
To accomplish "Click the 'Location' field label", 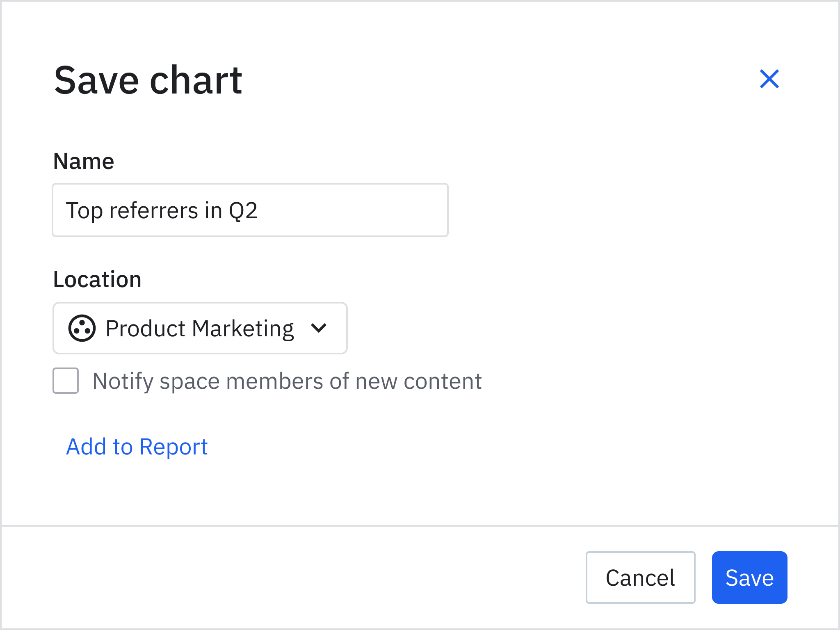I will 97,280.
